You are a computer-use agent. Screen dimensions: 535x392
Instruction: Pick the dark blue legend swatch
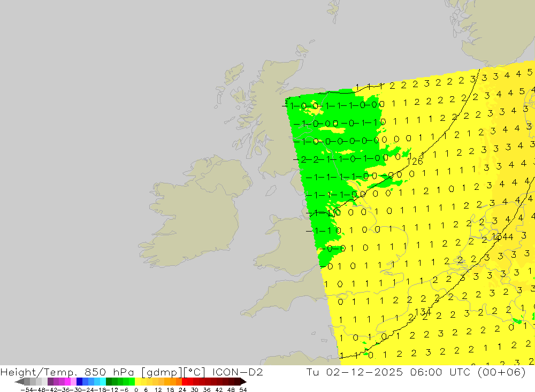pos(80,381)
